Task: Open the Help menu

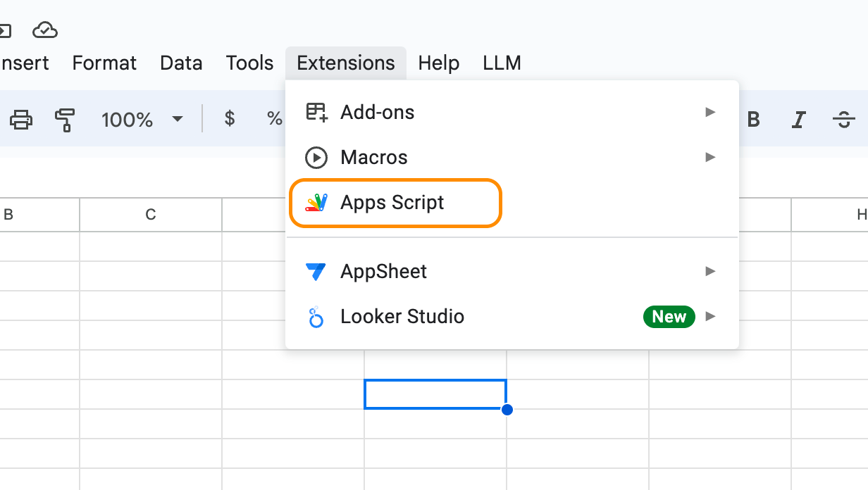Action: pos(438,63)
